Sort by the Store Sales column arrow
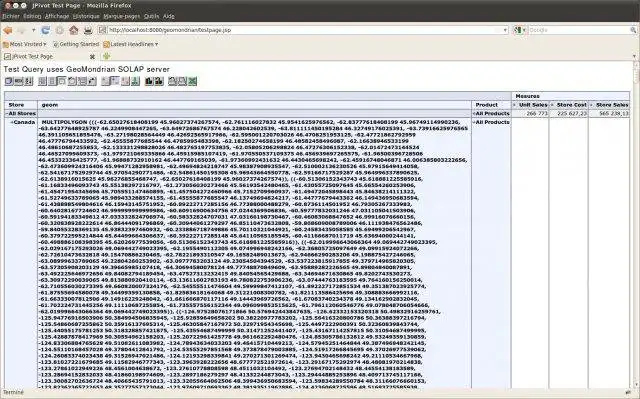 point(592,105)
